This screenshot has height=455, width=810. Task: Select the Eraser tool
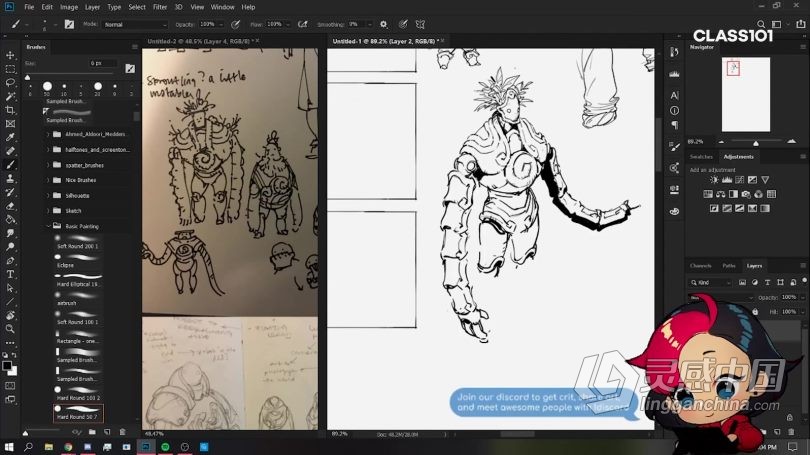tap(10, 206)
